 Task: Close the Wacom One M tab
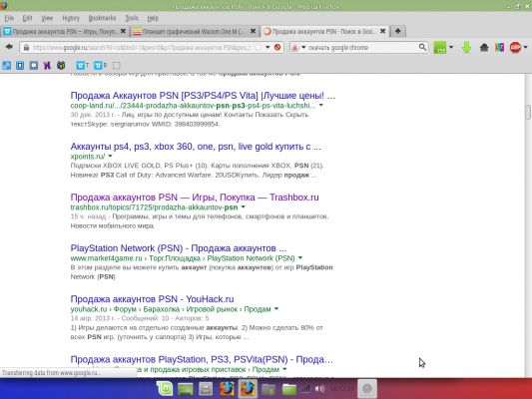[x=254, y=31]
